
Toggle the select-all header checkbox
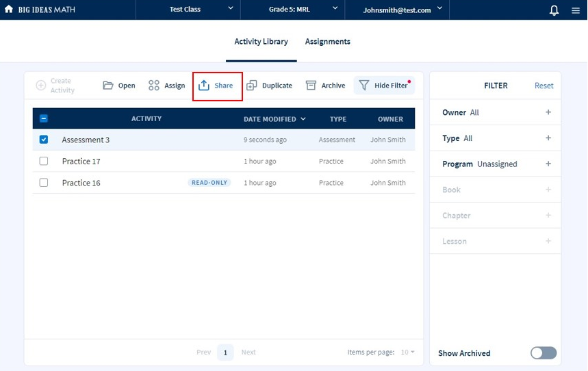44,118
